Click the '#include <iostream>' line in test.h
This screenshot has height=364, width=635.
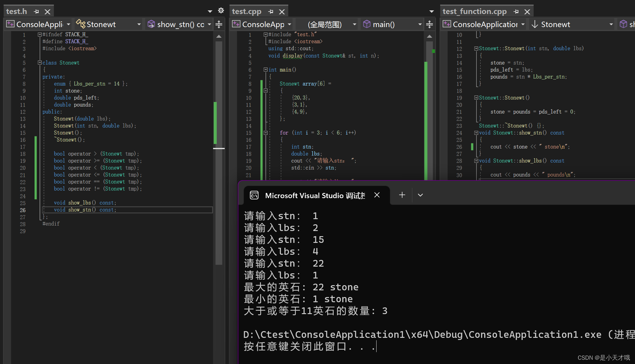point(69,49)
